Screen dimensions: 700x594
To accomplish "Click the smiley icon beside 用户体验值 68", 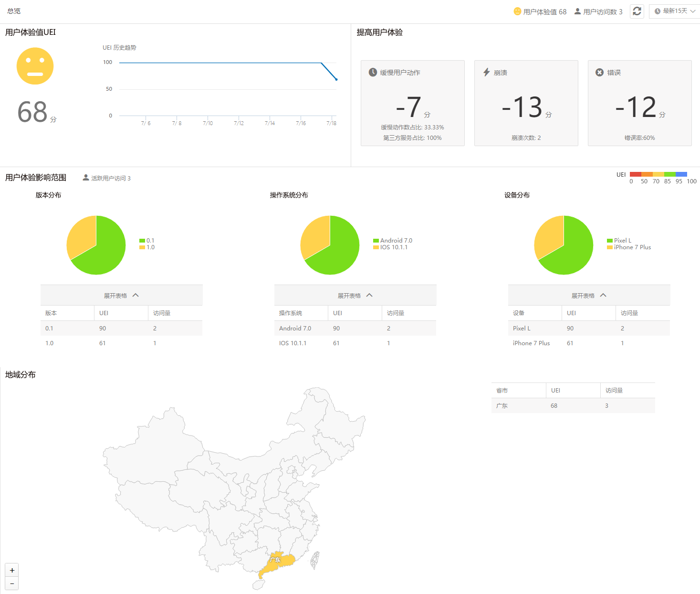I will [517, 11].
